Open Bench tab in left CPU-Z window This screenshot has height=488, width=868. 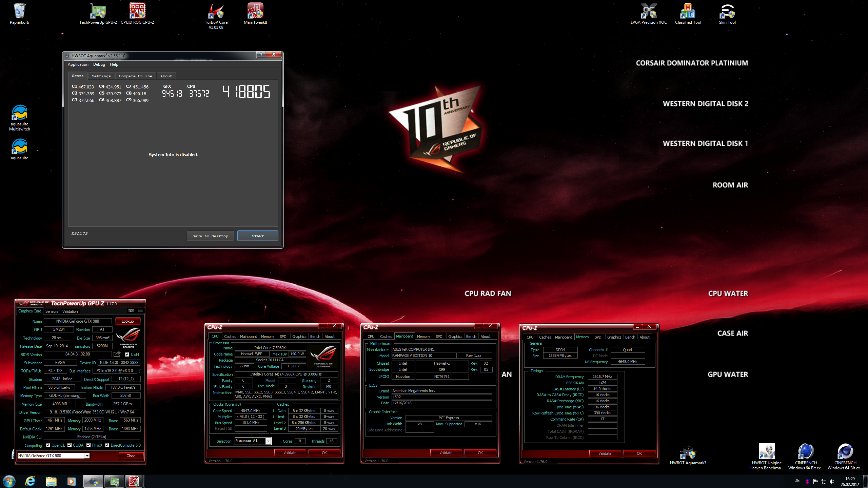pos(315,337)
